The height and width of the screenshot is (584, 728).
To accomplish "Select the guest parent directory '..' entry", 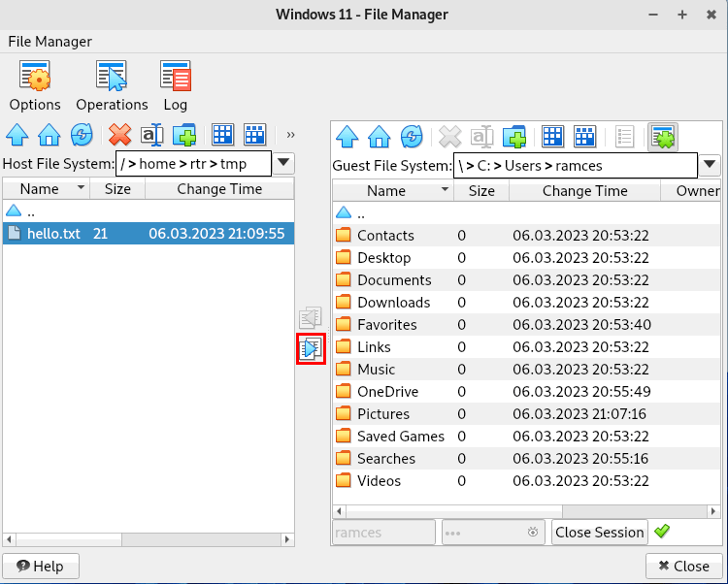I will 526,213.
